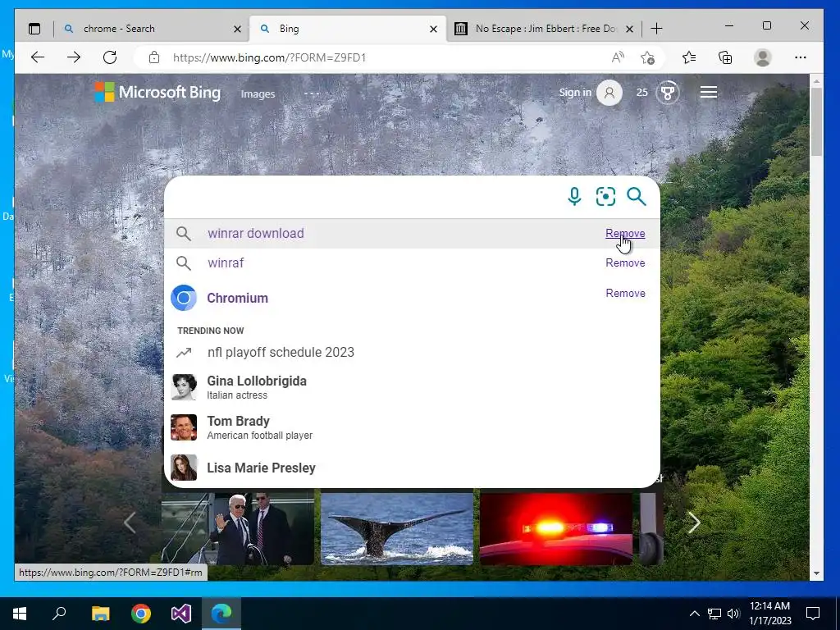Open Windows Start button
The width and height of the screenshot is (840, 630).
[x=20, y=614]
